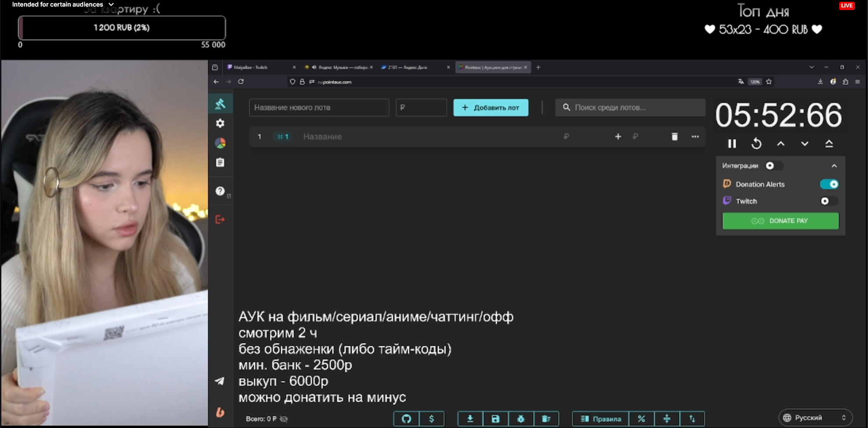The image size is (868, 428).
Task: Click the 120% zoom level indicator
Action: click(755, 82)
